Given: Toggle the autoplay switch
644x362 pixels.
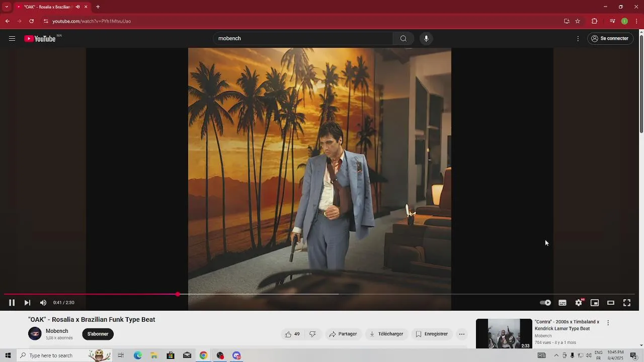Looking at the screenshot, I should 545,303.
